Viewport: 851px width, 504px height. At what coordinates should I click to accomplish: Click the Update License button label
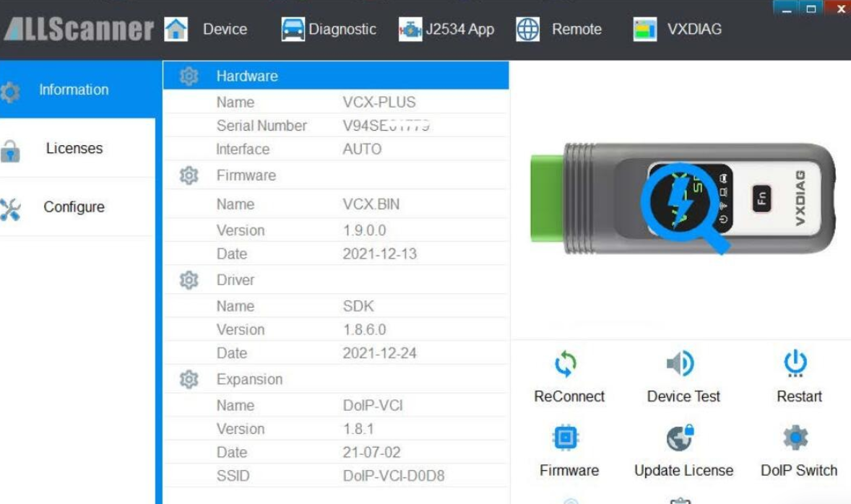(684, 470)
